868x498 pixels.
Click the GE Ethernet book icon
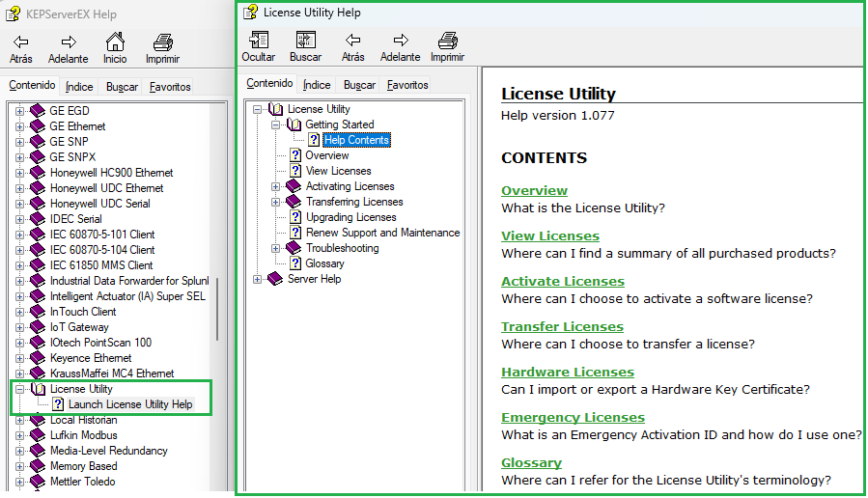coord(38,126)
